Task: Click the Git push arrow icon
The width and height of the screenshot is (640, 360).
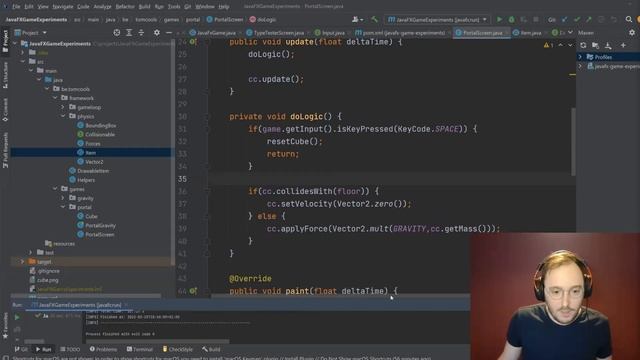Action: (x=589, y=19)
